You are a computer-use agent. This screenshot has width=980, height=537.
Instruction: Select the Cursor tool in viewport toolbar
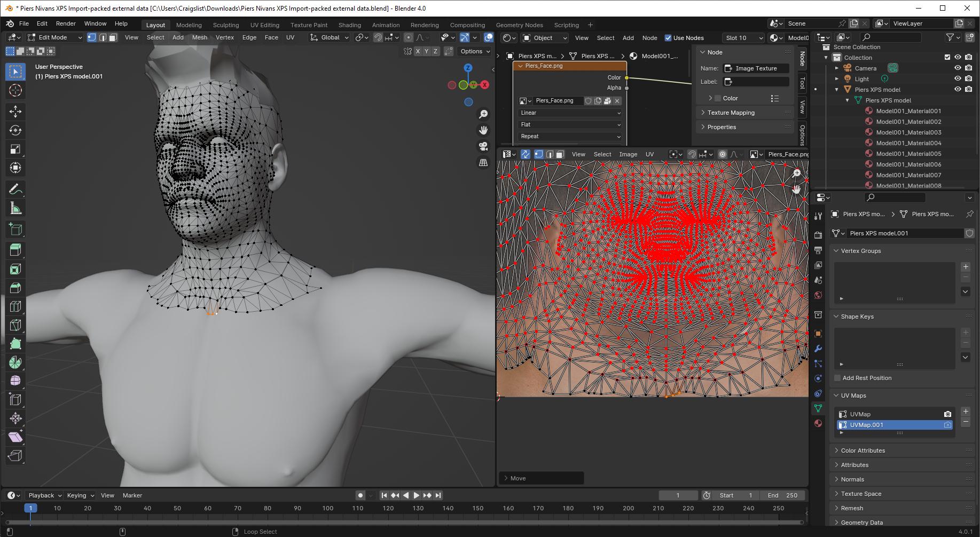15,90
